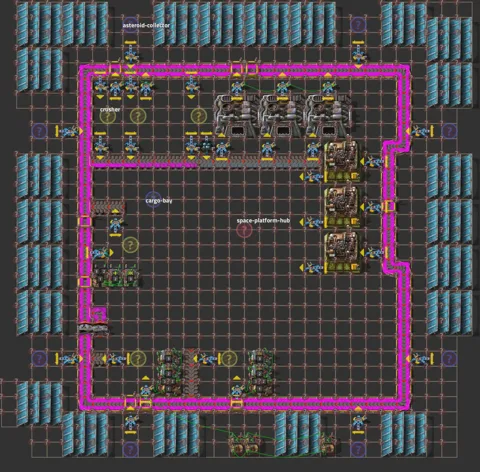480x472 pixels.
Task: Select inserter above the leftmost grey furnace
Action: click(237, 87)
